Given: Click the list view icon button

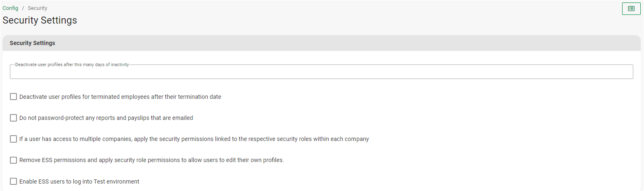Looking at the screenshot, I should pyautogui.click(x=631, y=9).
